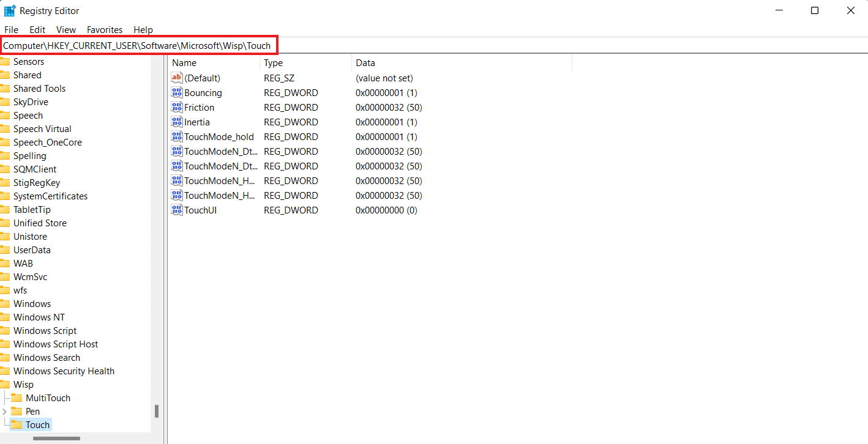The height and width of the screenshot is (444, 868).
Task: Click the Bouncing DWORD value icon
Action: point(177,93)
